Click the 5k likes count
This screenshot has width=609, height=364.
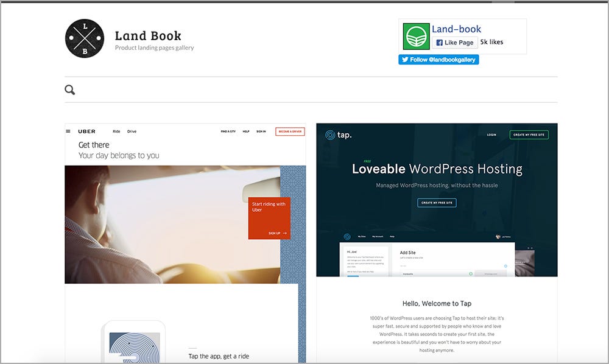point(491,42)
